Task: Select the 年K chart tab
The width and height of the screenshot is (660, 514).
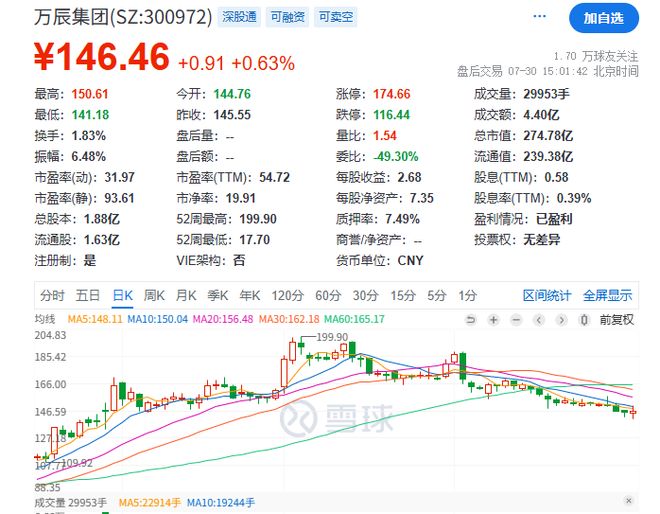Action: click(x=250, y=296)
